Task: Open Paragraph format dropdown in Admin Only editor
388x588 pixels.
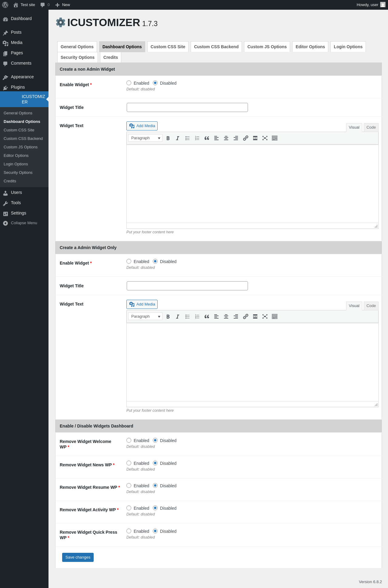Action: pyautogui.click(x=145, y=316)
